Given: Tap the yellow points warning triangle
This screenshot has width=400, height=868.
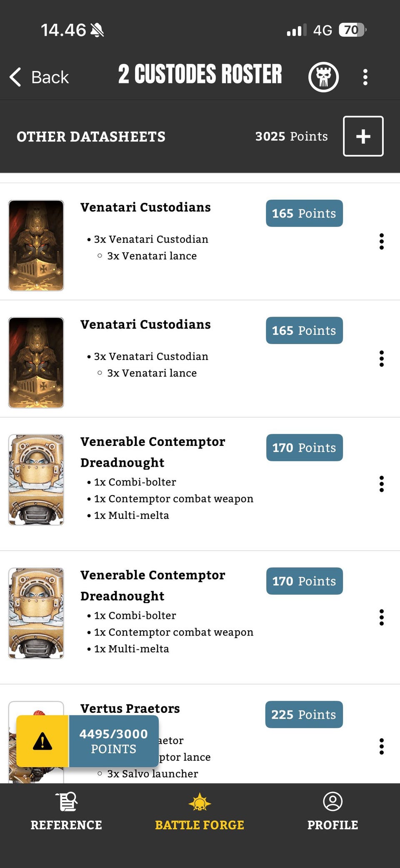Looking at the screenshot, I should click(42, 741).
